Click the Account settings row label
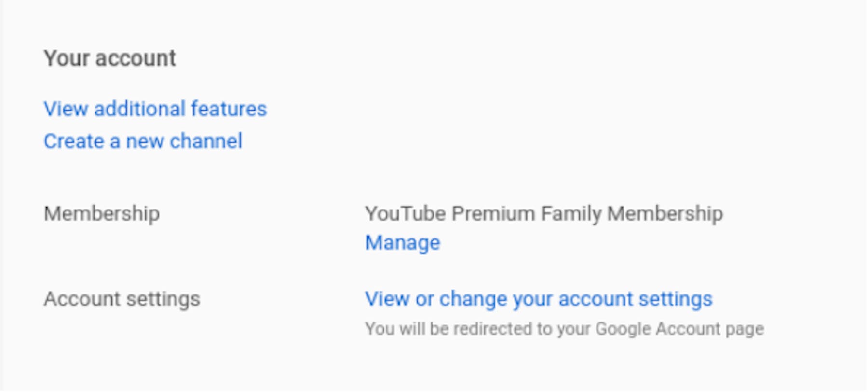868x392 pixels. pyautogui.click(x=122, y=299)
